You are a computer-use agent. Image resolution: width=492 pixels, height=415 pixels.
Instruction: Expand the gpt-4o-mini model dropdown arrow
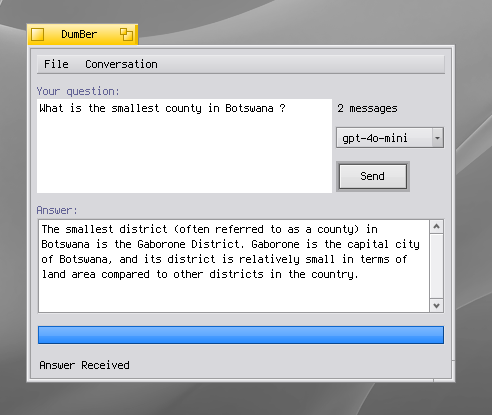(x=437, y=138)
